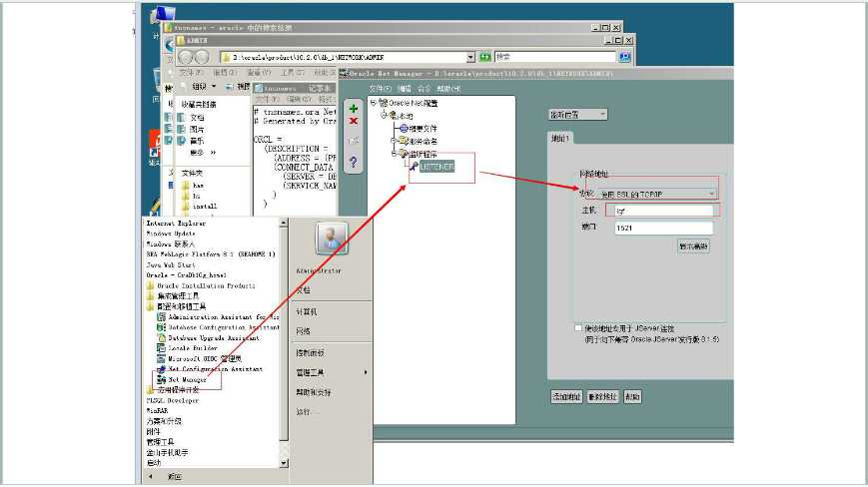Click the 删除地址 button

click(x=602, y=396)
